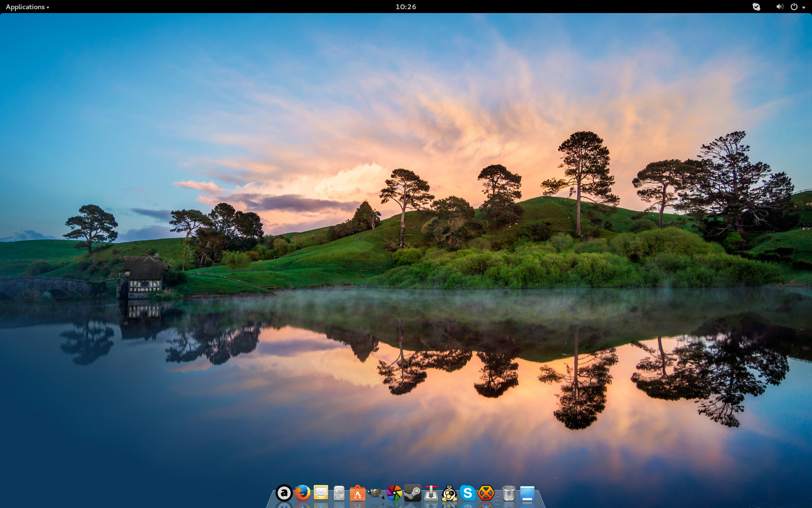Open the Applications menu in the top bar
Image resolution: width=812 pixels, height=508 pixels.
click(27, 7)
